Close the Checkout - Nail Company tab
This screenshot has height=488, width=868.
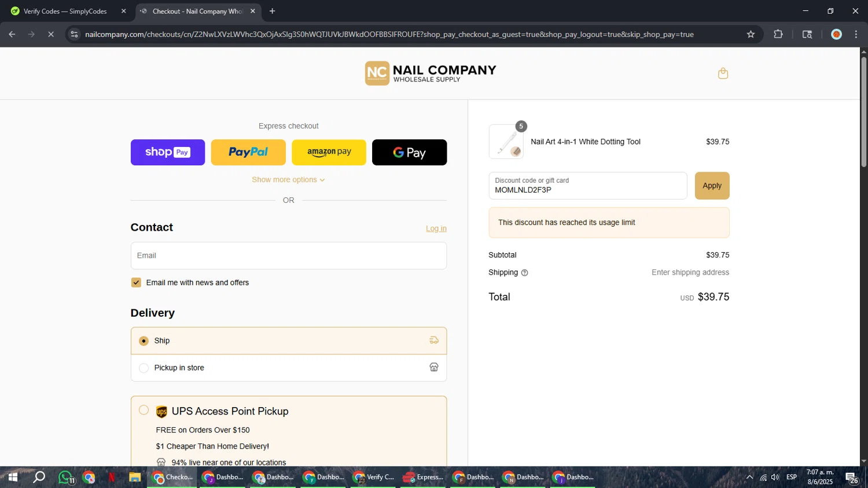252,11
